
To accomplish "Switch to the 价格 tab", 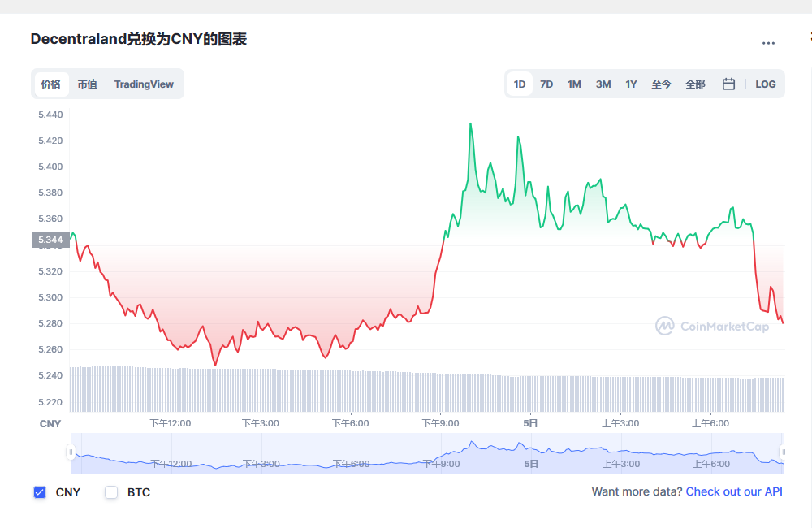I will 51,84.
